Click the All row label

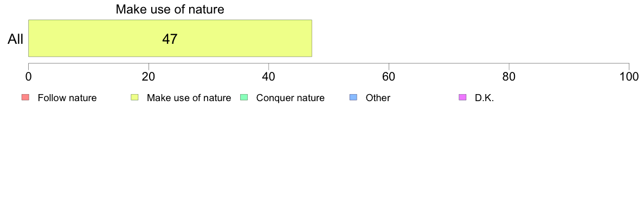pyautogui.click(x=15, y=39)
